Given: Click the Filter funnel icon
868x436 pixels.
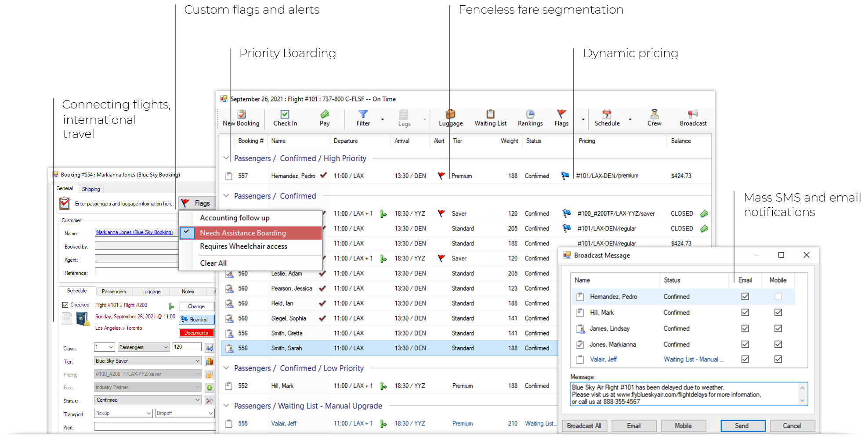Looking at the screenshot, I should pos(363,115).
